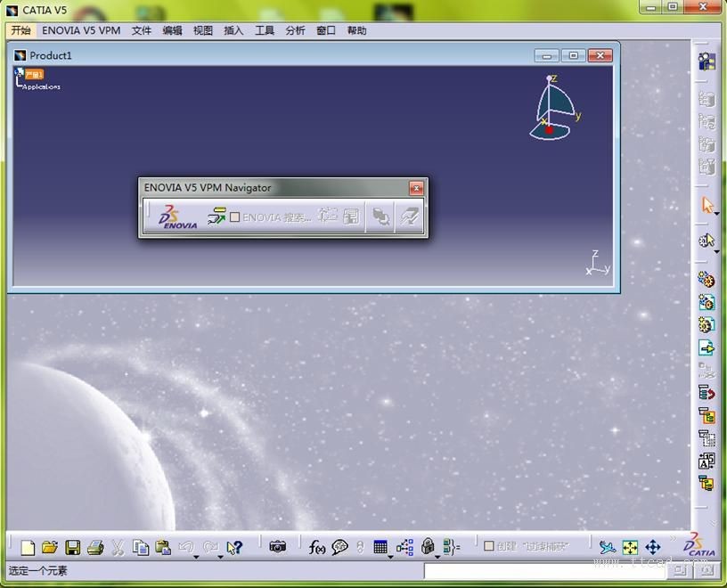Check the 创建过滤捕获 checkbox in the bottom toolbar

coord(487,545)
